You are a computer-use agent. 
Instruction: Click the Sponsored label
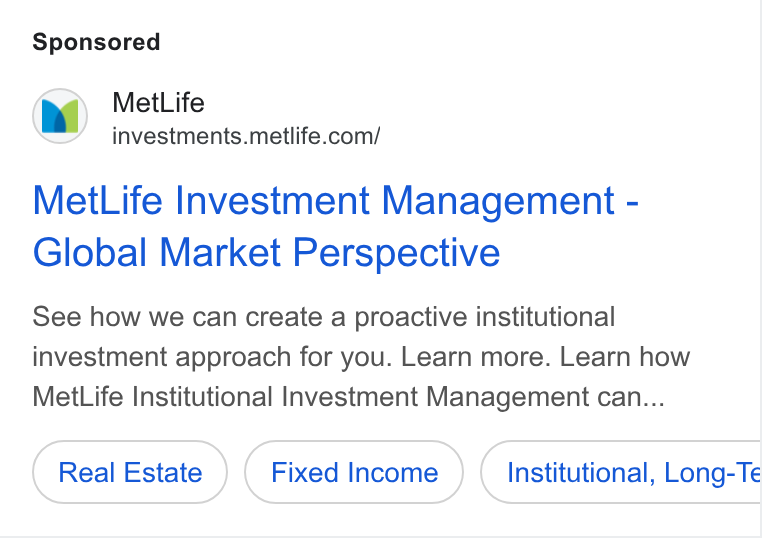[x=96, y=42]
